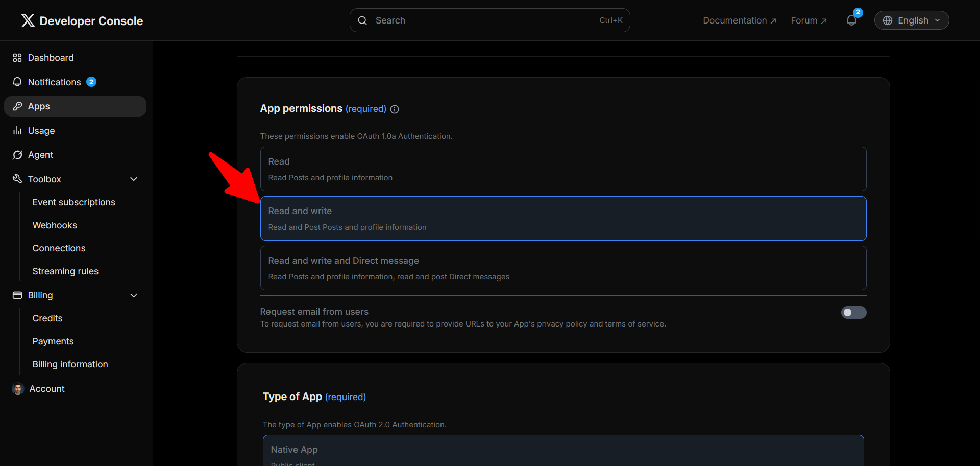Open Streaming rules under Toolbox
Image resolution: width=980 pixels, height=466 pixels.
(65, 271)
